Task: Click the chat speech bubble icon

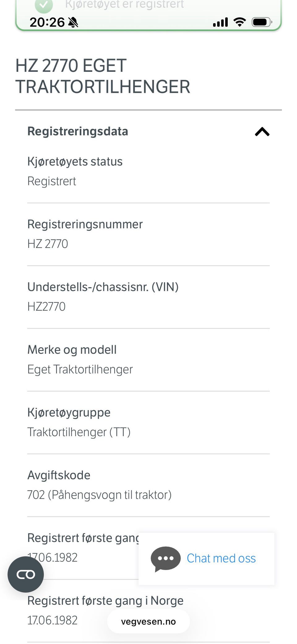Action: coord(166,559)
